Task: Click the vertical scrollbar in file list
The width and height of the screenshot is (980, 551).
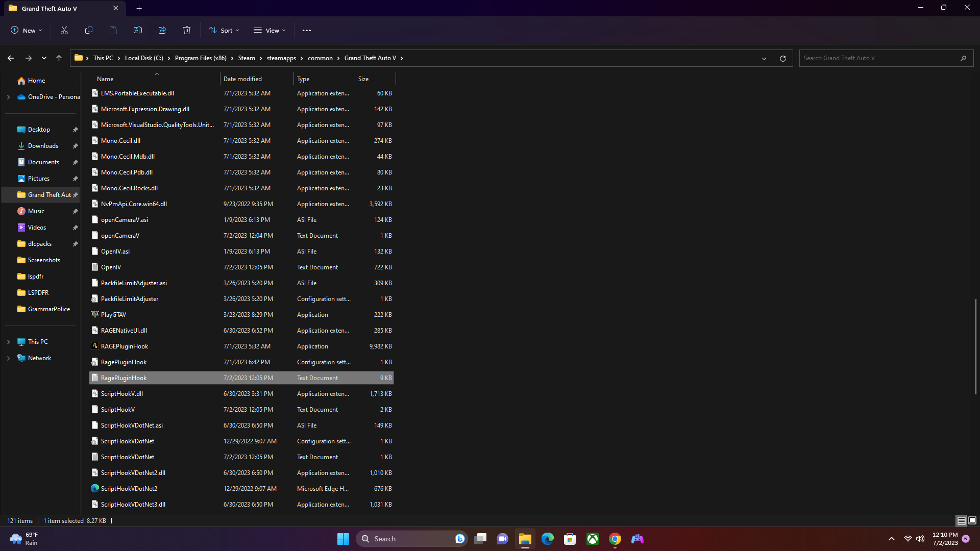Action: [976, 347]
